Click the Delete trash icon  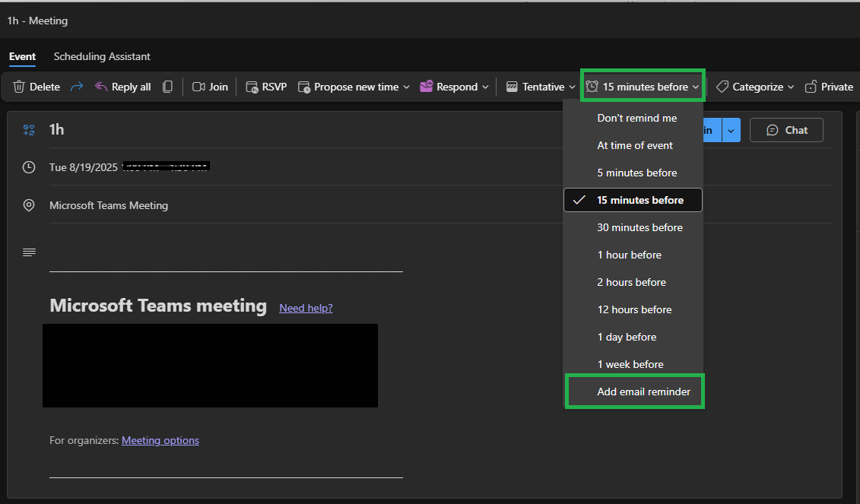click(19, 87)
